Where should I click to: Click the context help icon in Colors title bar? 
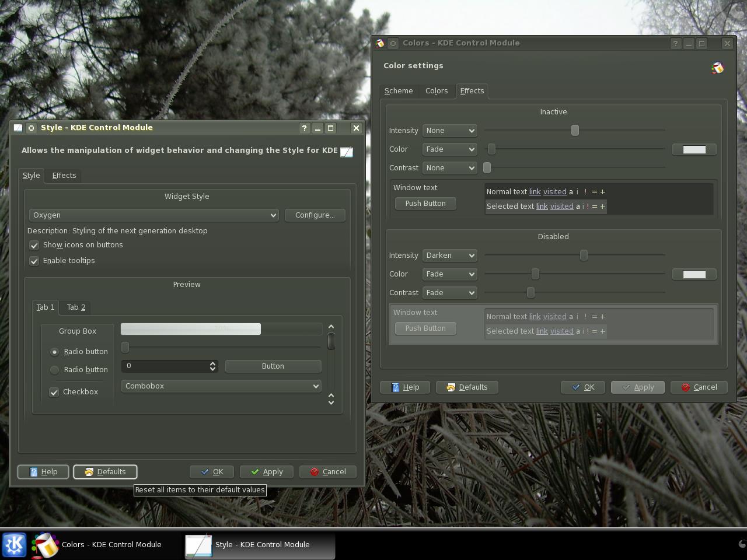(x=675, y=43)
